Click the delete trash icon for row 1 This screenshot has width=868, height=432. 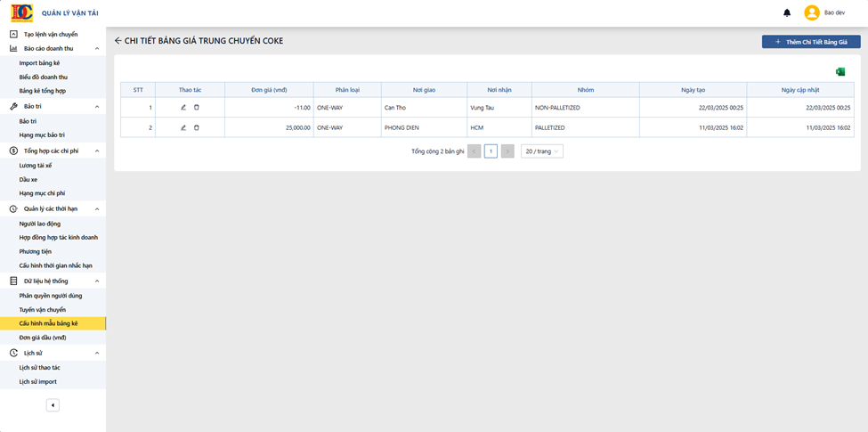click(197, 108)
